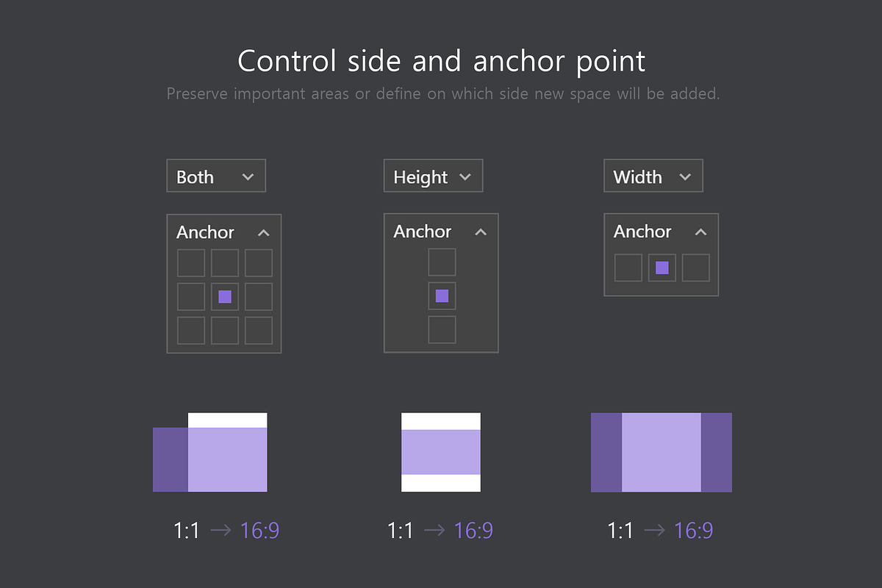Toggle the top-right anchor cell under Both
Image resolution: width=882 pixels, height=588 pixels.
(x=258, y=262)
